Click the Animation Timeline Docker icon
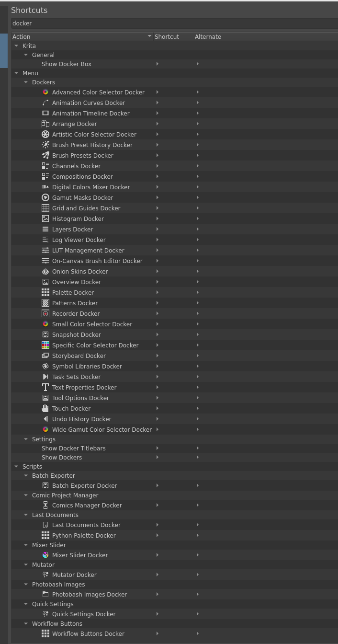The image size is (338, 644). [x=45, y=113]
